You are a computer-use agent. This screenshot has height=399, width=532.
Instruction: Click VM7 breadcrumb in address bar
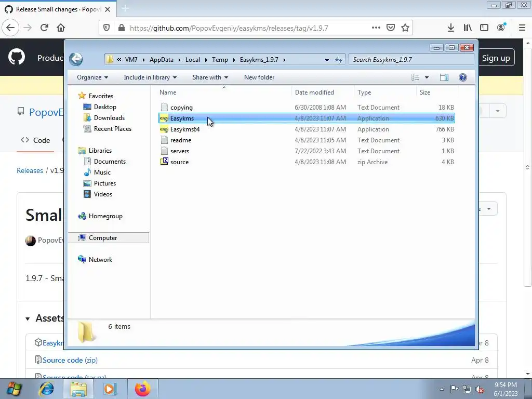pos(131,60)
